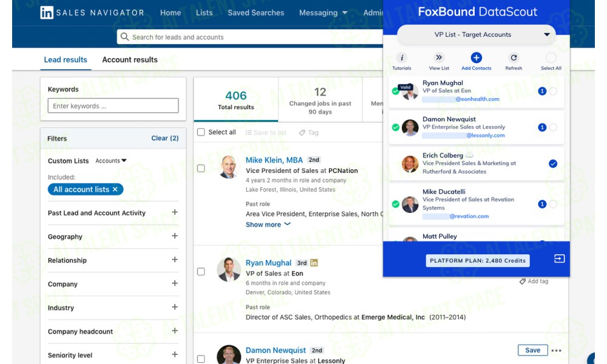Open Ryan Mughal profile link in results
This screenshot has width=607, height=364.
pos(268,263)
